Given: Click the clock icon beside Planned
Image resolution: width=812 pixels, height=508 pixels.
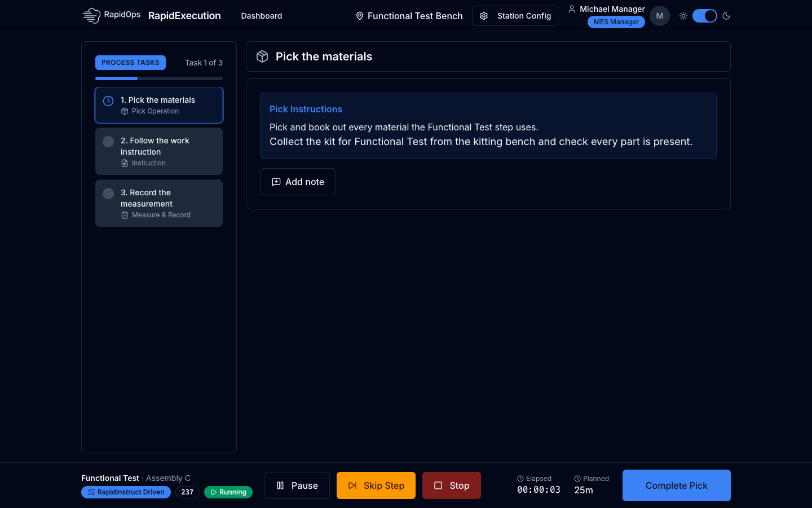Looking at the screenshot, I should click(577, 479).
